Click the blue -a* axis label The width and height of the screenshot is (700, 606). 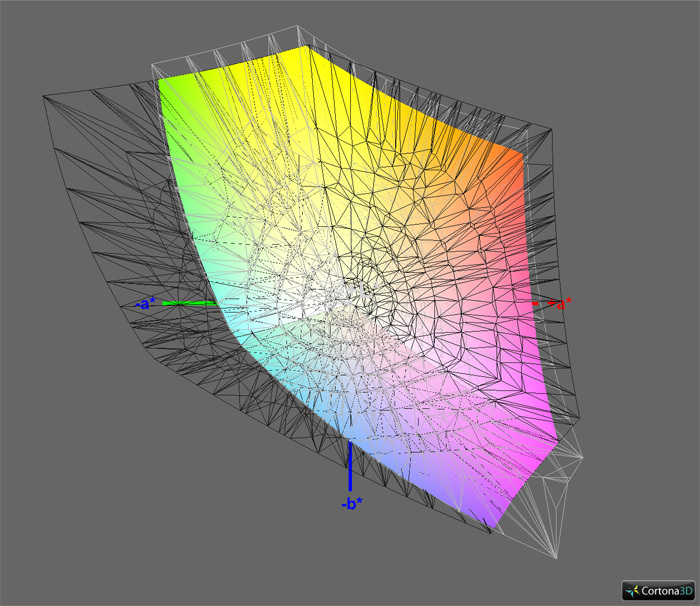pyautogui.click(x=146, y=304)
